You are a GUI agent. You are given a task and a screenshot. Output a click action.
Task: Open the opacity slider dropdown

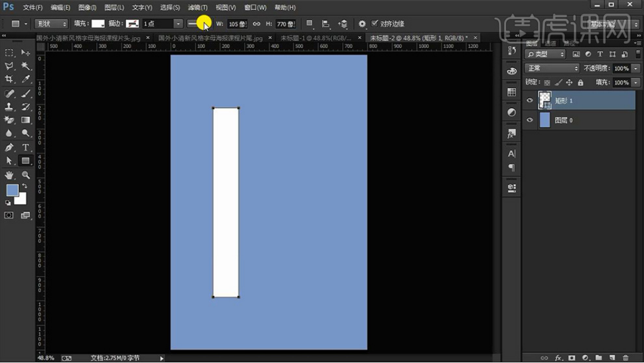636,68
